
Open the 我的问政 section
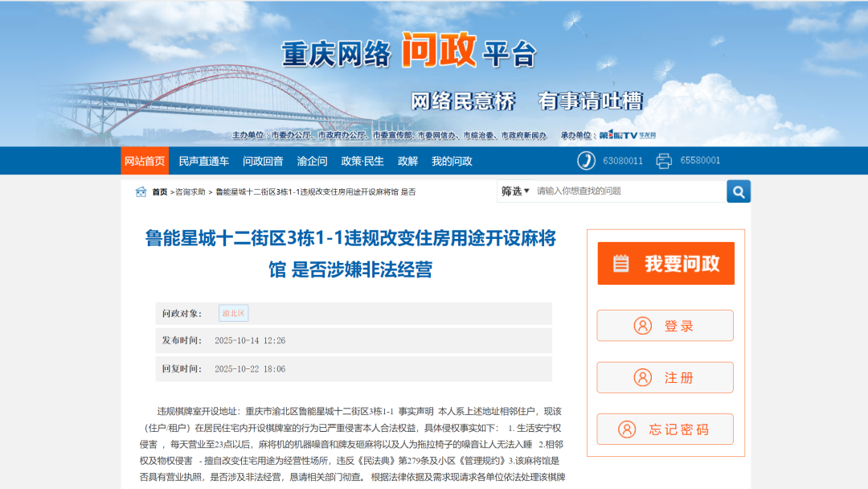(x=452, y=160)
